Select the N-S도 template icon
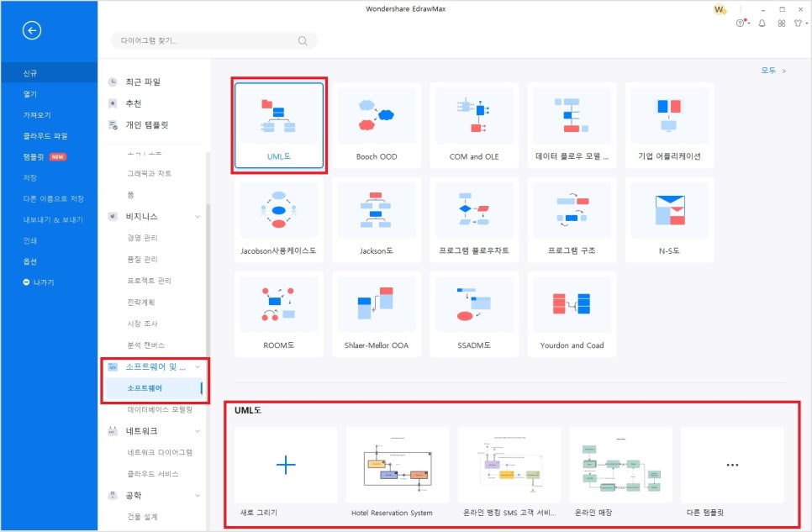Viewport: 812px width, 532px height. click(669, 210)
